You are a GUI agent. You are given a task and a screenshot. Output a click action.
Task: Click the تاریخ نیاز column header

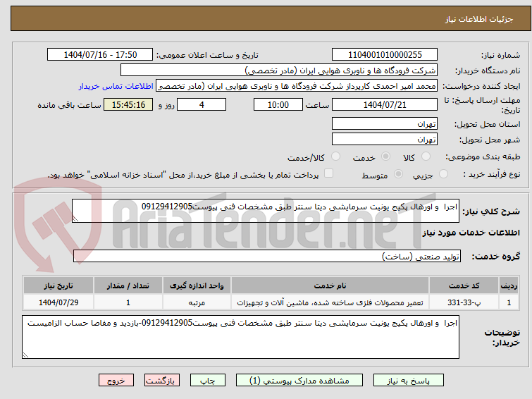coord(58,286)
